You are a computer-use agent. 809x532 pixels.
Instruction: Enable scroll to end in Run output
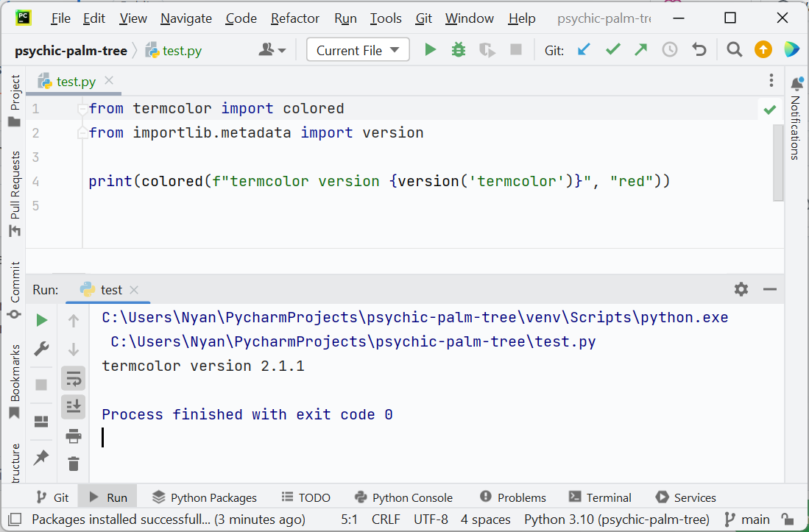tap(73, 406)
